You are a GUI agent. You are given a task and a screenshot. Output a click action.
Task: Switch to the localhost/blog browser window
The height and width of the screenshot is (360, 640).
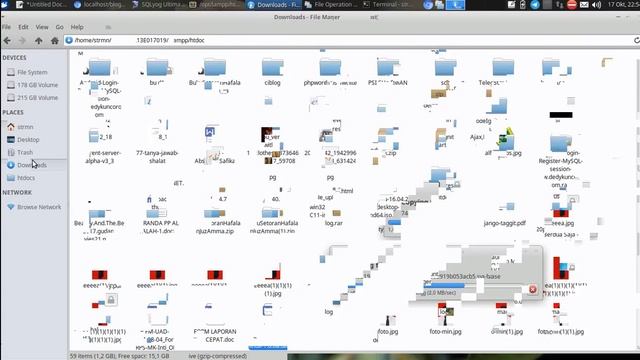100,5
